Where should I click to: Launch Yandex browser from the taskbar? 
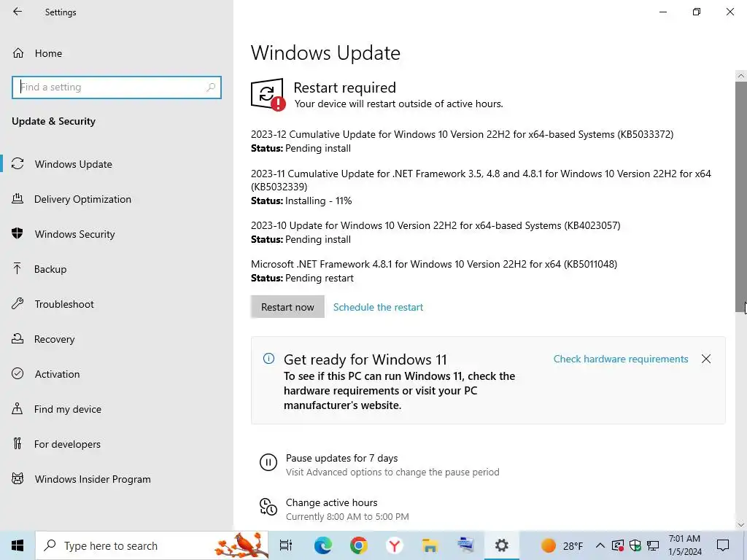point(394,545)
